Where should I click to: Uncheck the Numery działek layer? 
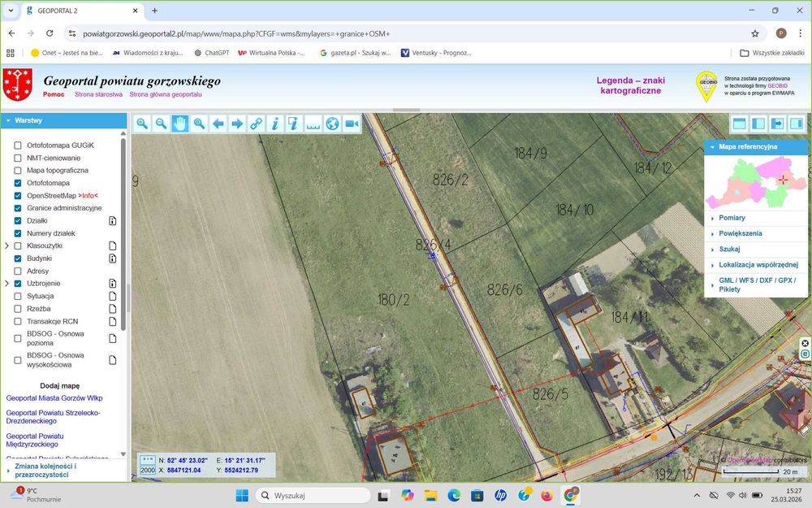pyautogui.click(x=18, y=233)
